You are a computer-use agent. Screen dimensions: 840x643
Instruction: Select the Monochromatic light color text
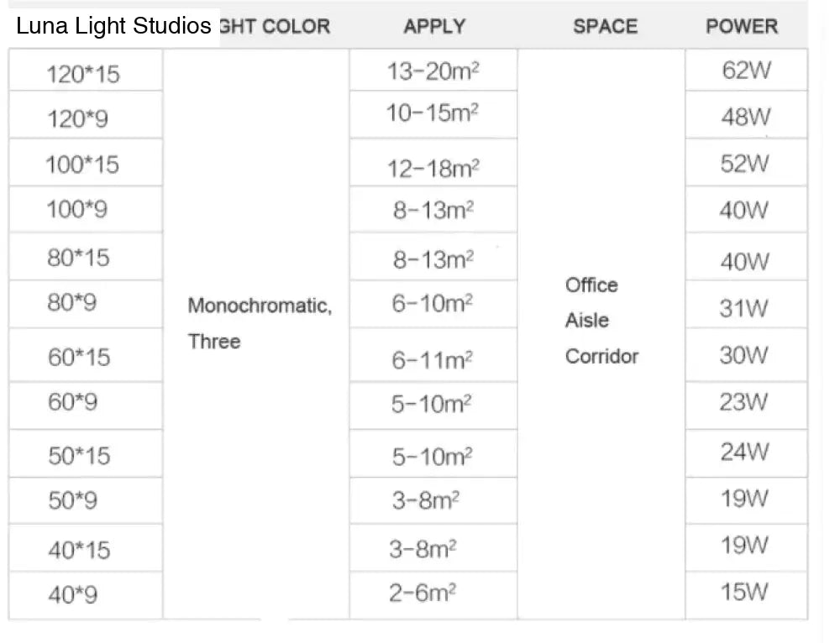260,306
